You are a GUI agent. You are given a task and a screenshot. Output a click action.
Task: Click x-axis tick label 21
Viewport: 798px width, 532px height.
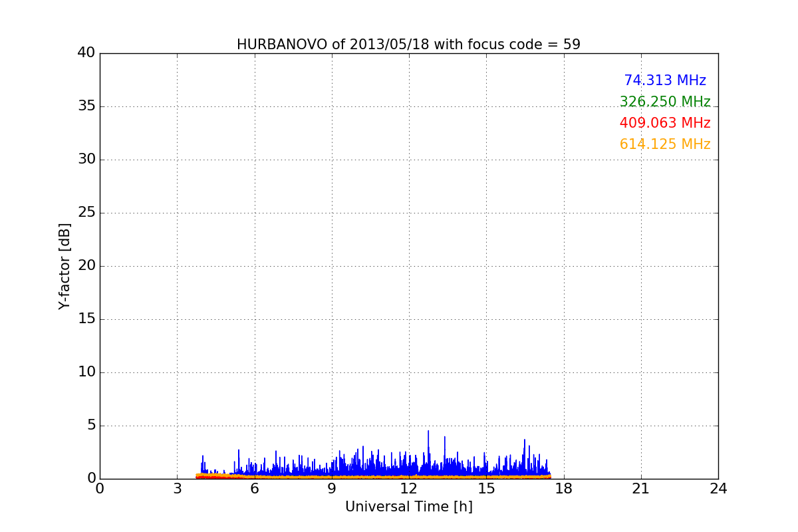[x=641, y=489]
